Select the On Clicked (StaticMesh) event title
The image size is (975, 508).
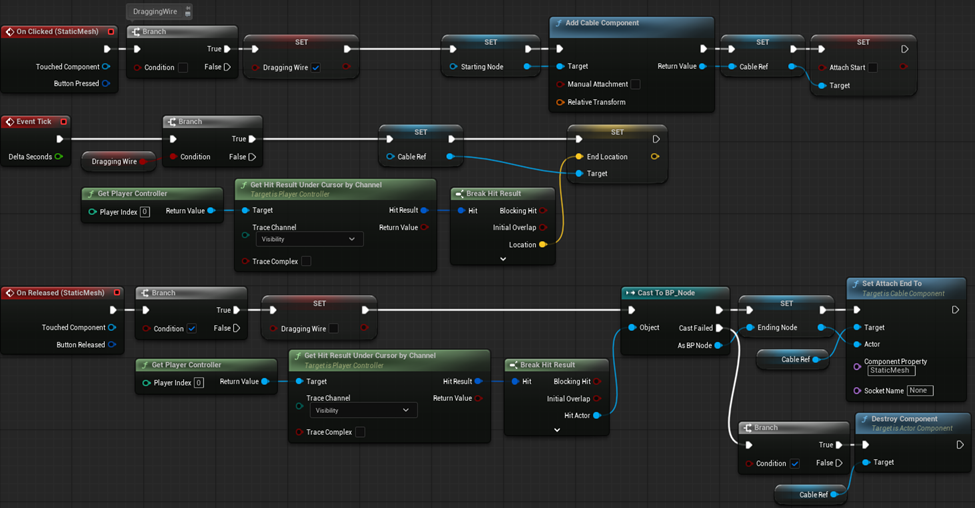(x=57, y=32)
